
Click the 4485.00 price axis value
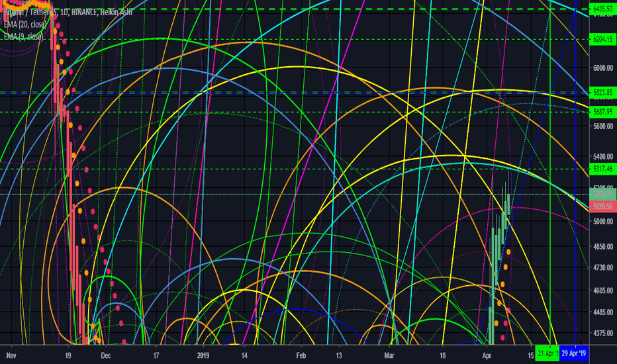[603, 312]
